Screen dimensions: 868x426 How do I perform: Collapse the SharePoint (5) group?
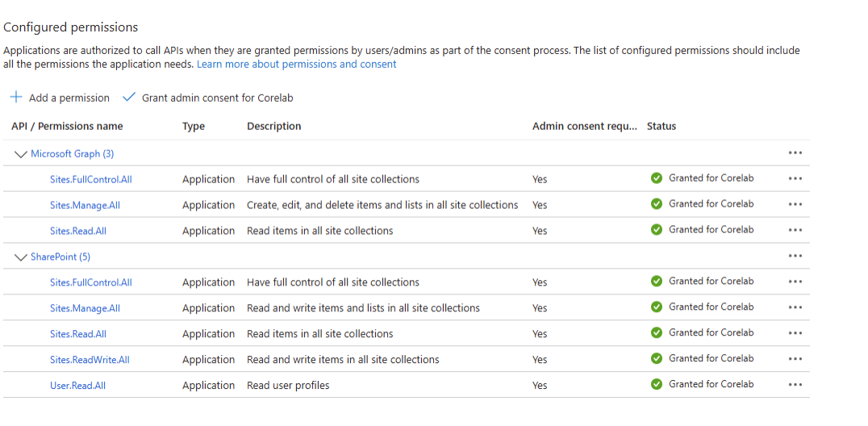21,257
